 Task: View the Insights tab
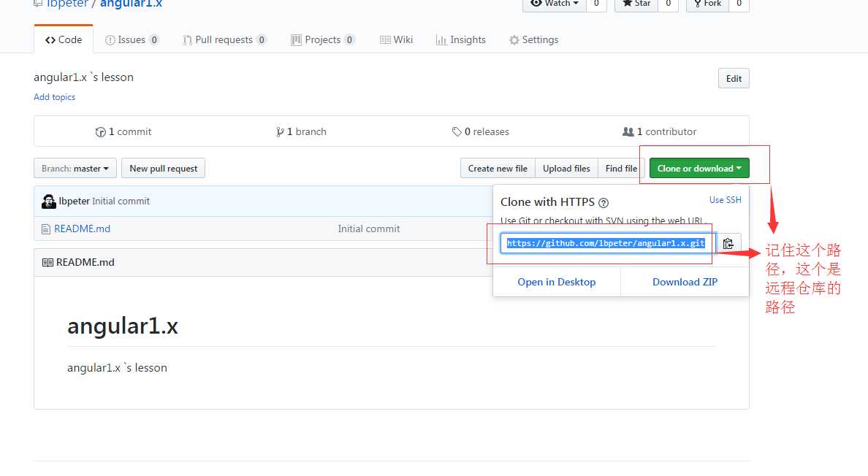pyautogui.click(x=460, y=40)
